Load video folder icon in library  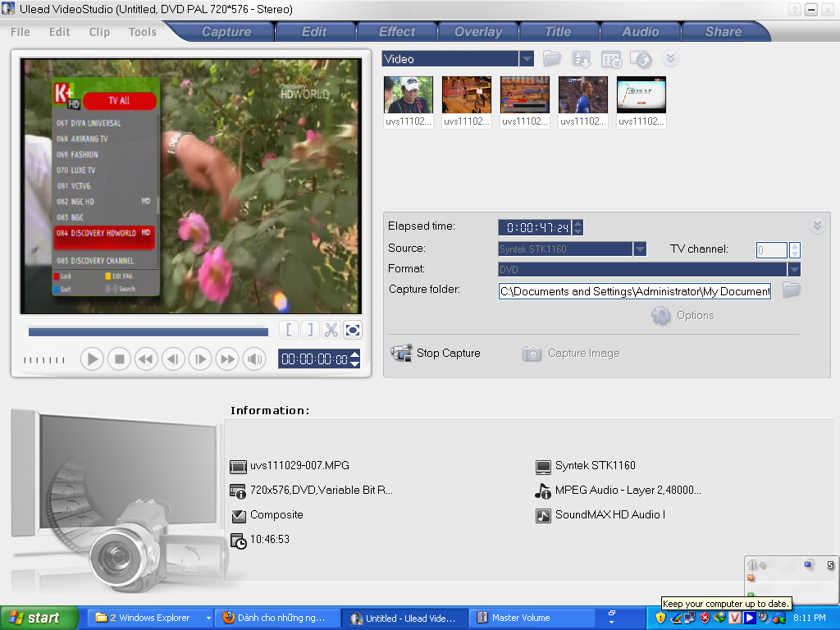pos(552,58)
